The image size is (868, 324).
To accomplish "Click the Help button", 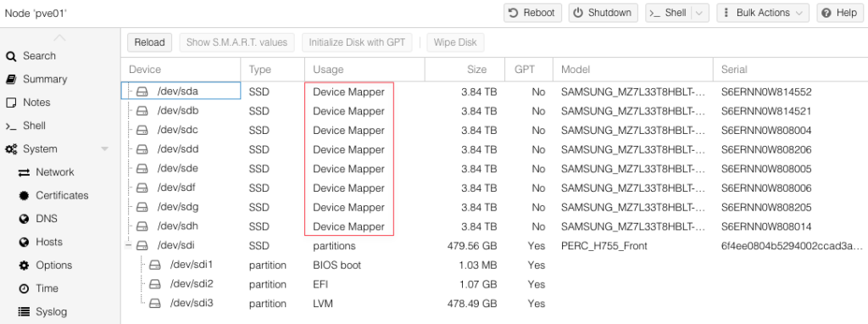I will click(840, 13).
